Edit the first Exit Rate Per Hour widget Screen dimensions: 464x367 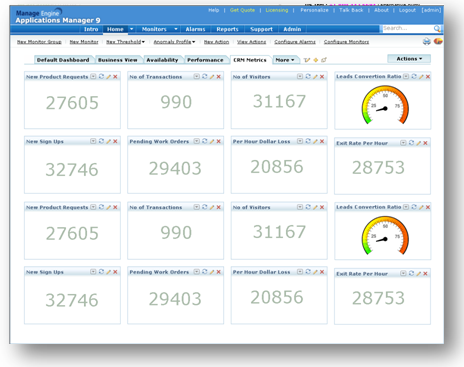[x=419, y=143]
